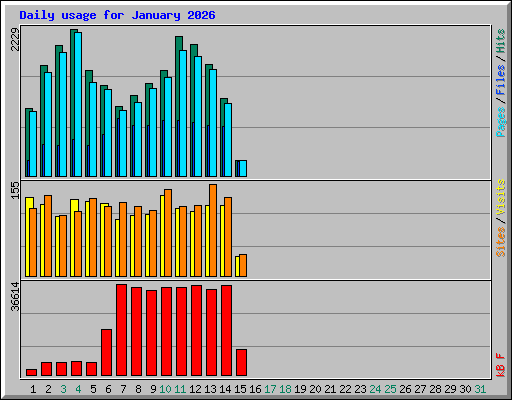Select day 7 on the bottom axis
The height and width of the screenshot is (400, 512).
123,389
